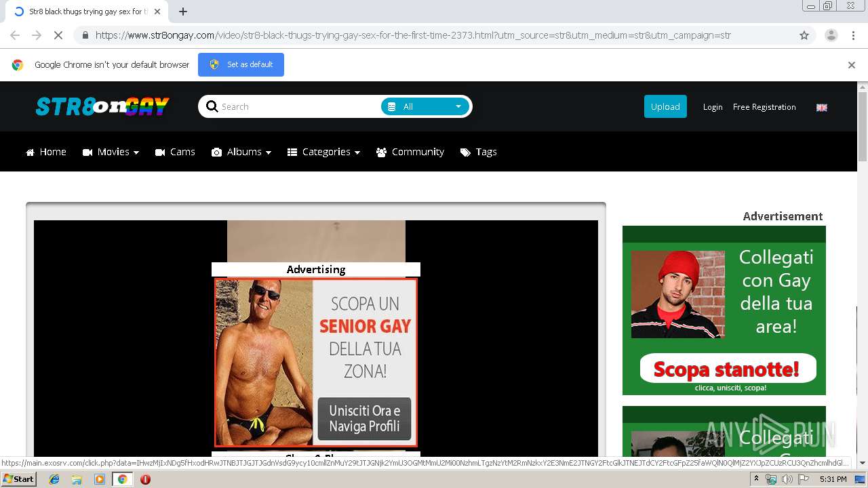Open the Windows Start menu
The width and height of the screenshot is (868, 488).
19,479
